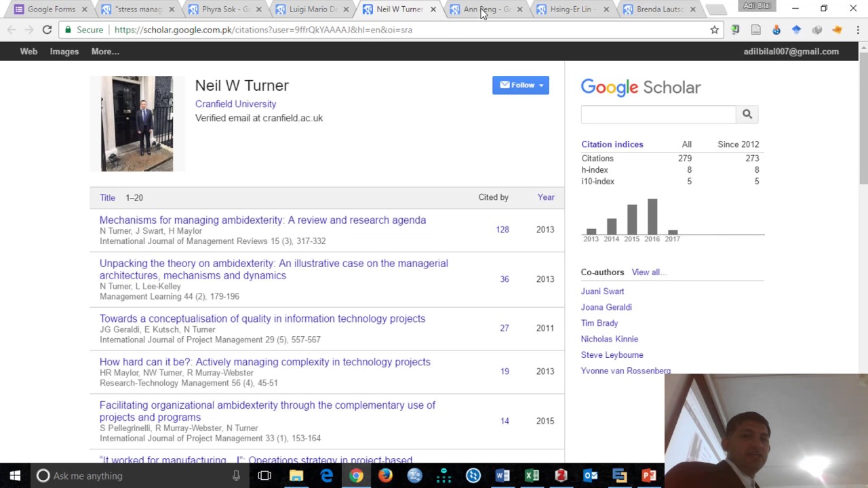868x488 pixels.
Task: Open Citation indices link
Action: 612,144
